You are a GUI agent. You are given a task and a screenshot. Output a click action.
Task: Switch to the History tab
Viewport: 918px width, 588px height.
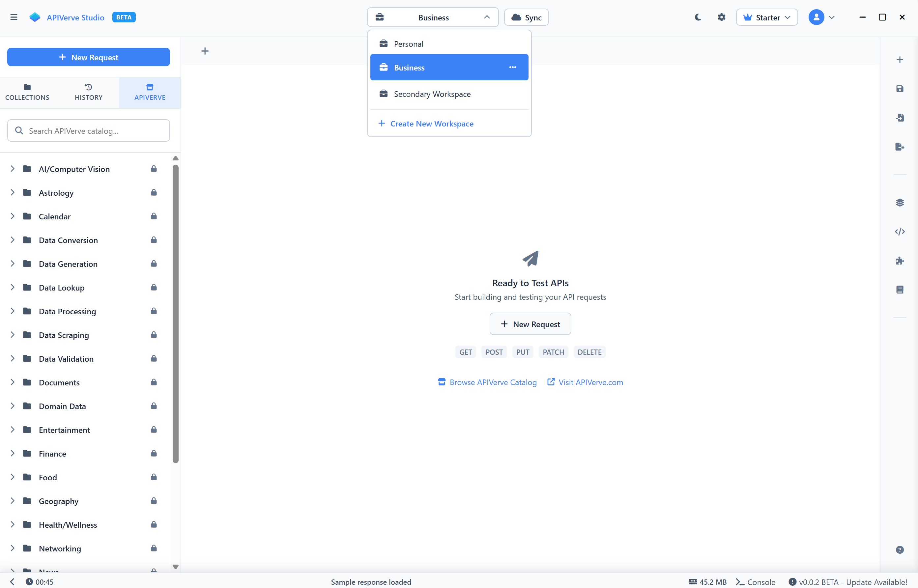tap(88, 92)
